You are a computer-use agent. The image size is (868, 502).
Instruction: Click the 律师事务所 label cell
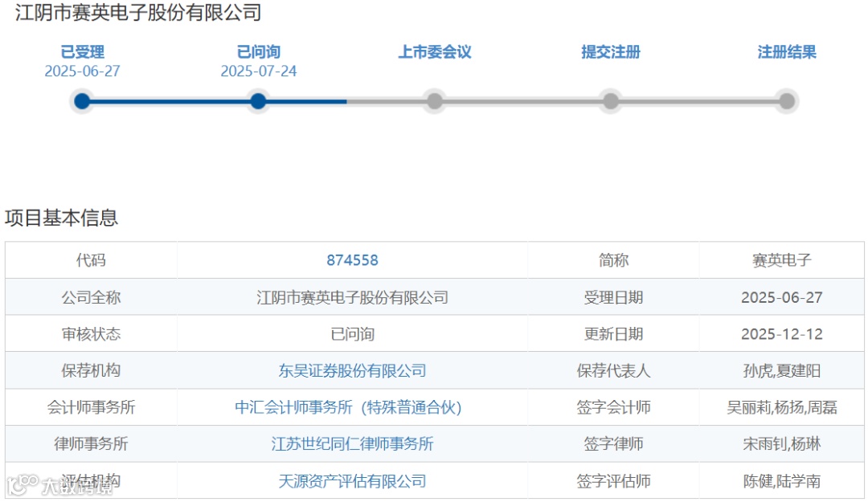click(91, 444)
